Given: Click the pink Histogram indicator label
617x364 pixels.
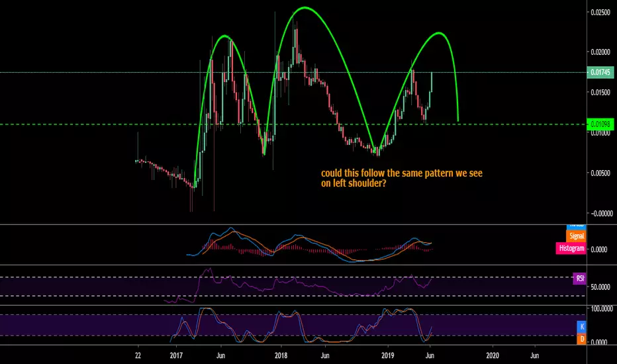Looking at the screenshot, I should (x=571, y=248).
